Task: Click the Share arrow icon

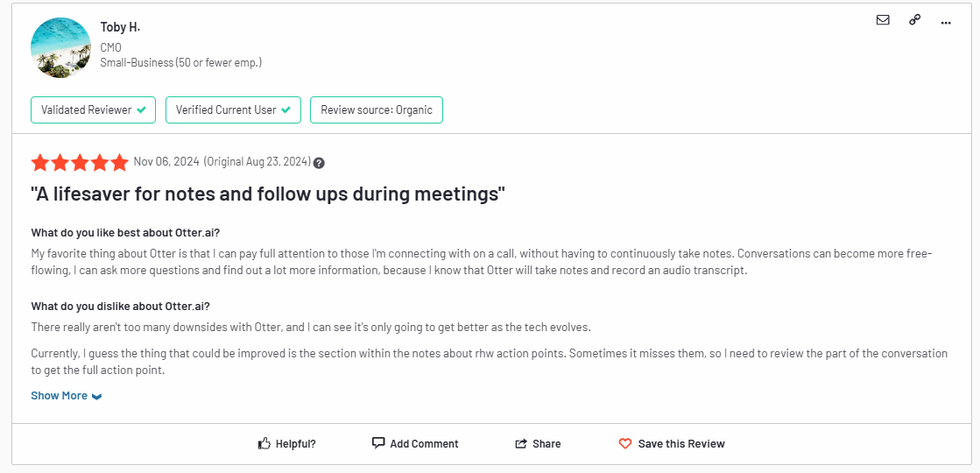Action: 520,443
